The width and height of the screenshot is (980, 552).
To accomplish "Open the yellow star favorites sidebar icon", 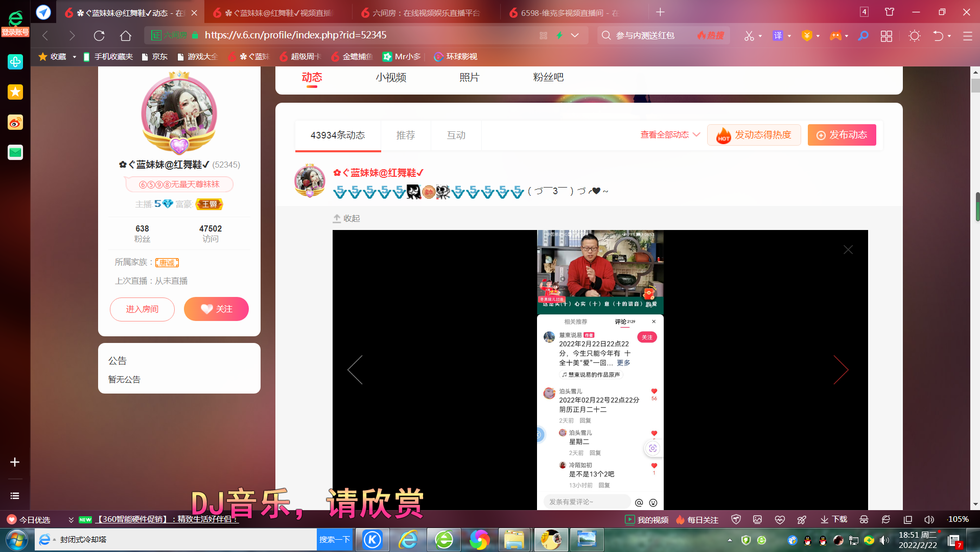I will tap(15, 92).
